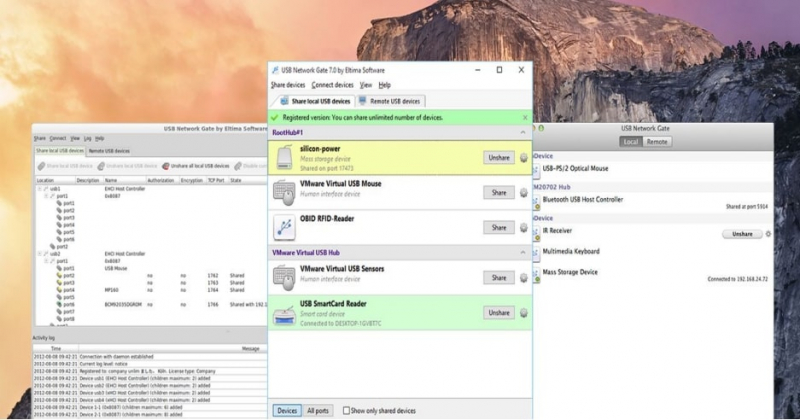Dismiss the green registered version banner
The height and width of the screenshot is (420, 800).
point(525,117)
